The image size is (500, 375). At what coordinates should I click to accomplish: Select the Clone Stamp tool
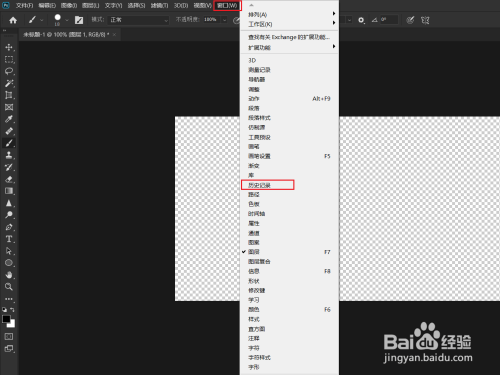(9, 155)
